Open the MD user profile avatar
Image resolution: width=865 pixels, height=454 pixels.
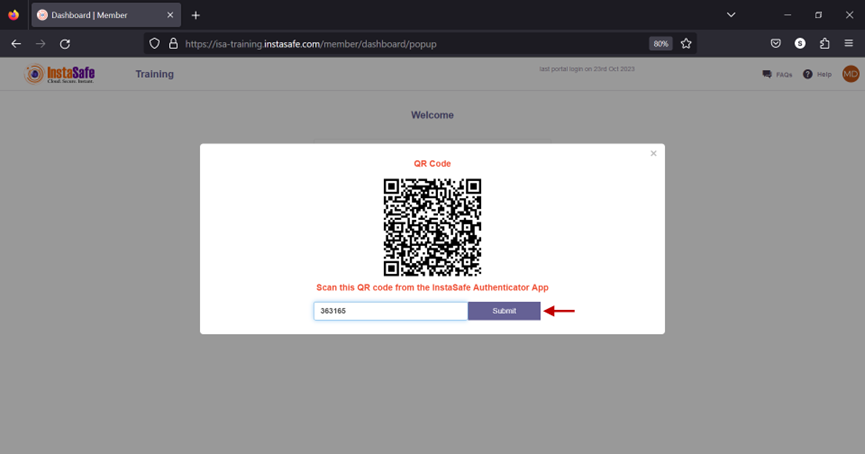(x=850, y=74)
